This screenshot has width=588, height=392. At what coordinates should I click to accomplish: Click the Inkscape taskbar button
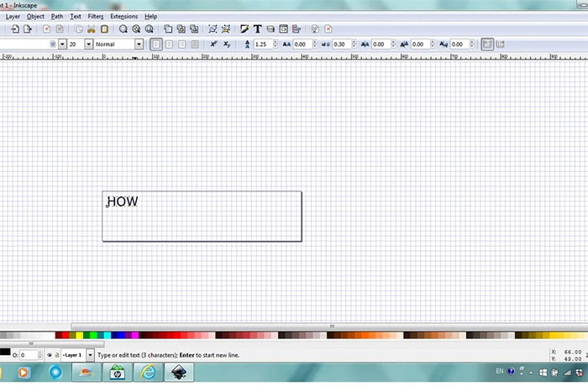(178, 372)
